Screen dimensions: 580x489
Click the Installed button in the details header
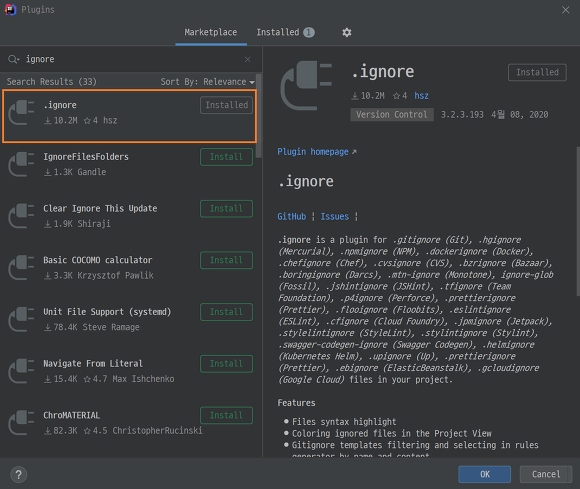[537, 72]
